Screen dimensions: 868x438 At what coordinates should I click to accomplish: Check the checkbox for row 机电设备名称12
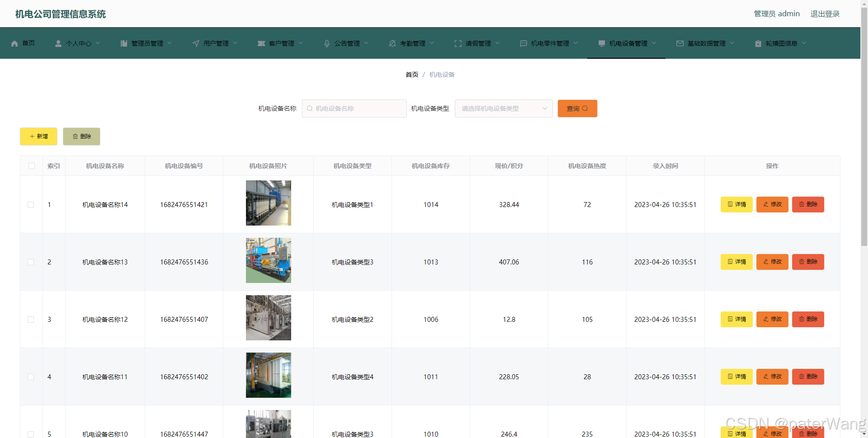[x=31, y=320]
